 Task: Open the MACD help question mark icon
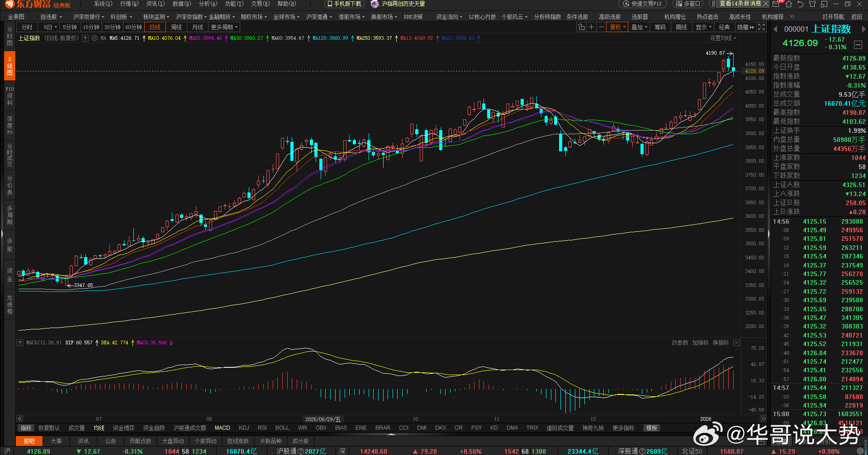point(20,343)
